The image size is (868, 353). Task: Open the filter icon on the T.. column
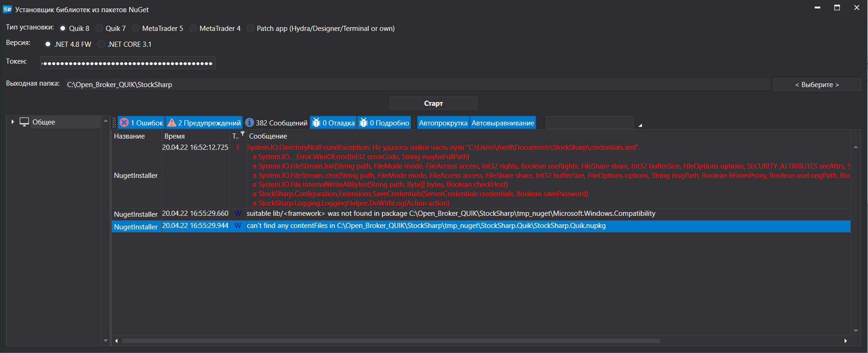(242, 134)
